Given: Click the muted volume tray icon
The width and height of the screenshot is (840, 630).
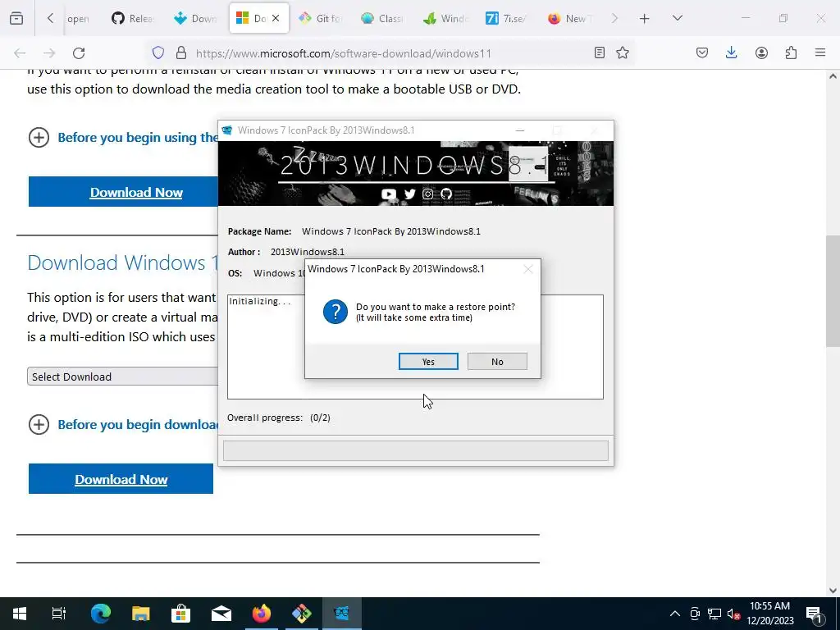Looking at the screenshot, I should pyautogui.click(x=733, y=614).
